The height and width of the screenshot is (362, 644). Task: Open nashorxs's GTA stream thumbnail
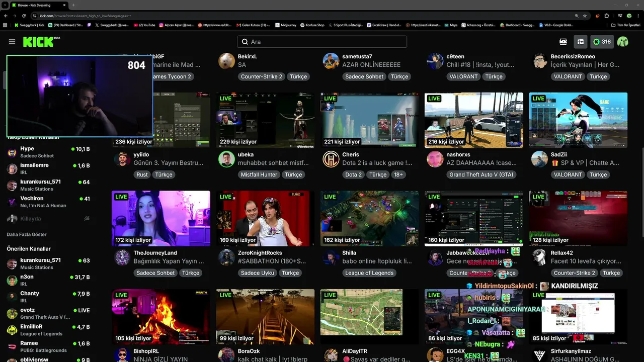474,120
